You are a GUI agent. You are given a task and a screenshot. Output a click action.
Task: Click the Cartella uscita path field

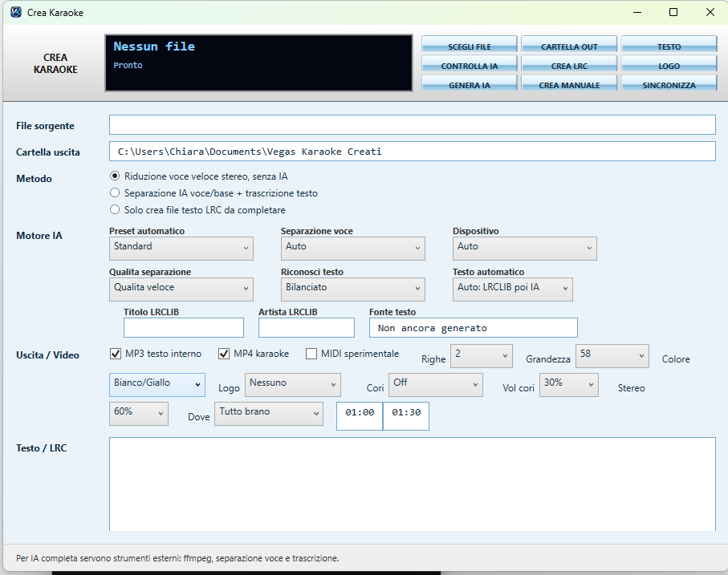[x=413, y=152]
